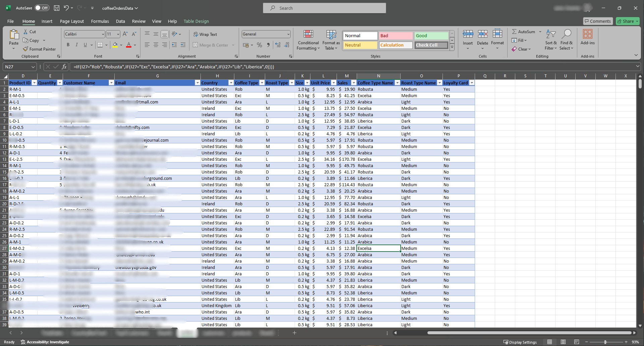
Task: Expand the Name Box dropdown arrow
Action: (x=33, y=67)
